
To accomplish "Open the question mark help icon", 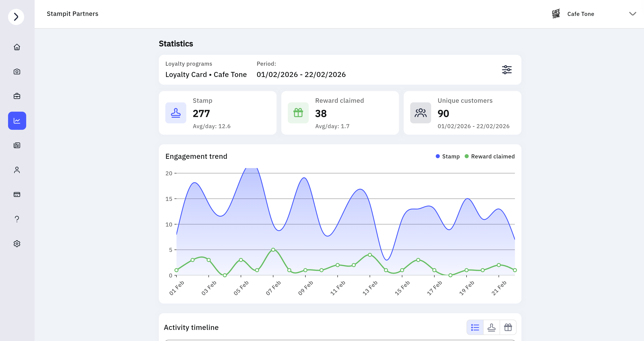I will pos(17,219).
